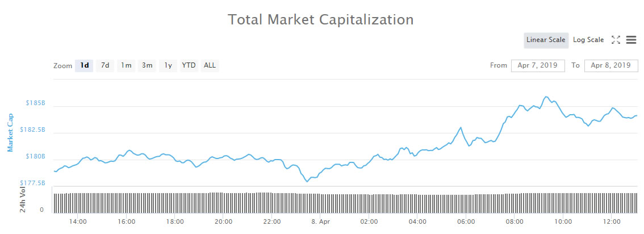Screen dimensions: 644x234
Task: Click the 14:00 time axis label
Action: (78, 222)
